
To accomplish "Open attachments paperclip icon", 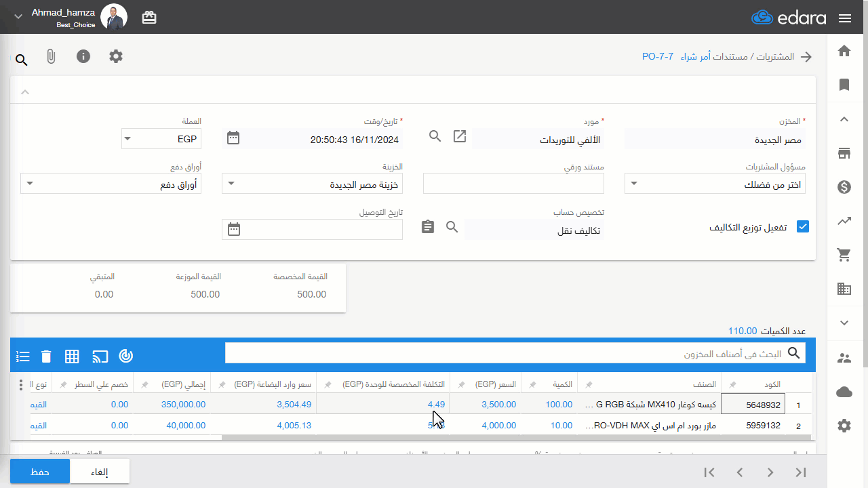I will tap(51, 56).
